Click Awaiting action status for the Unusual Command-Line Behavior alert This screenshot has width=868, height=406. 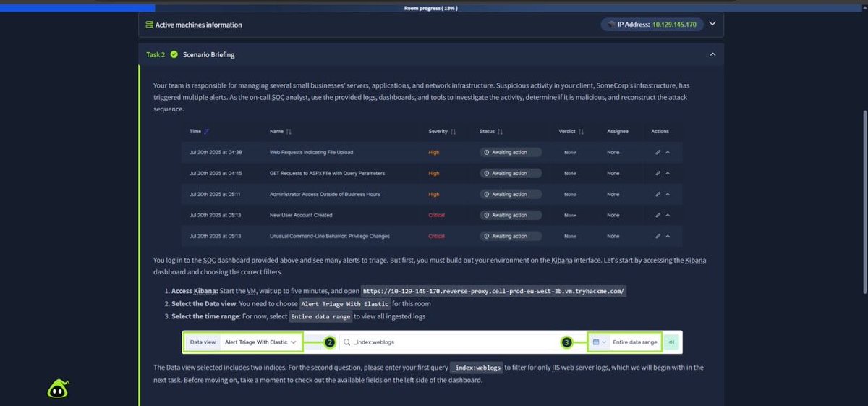[x=511, y=237]
